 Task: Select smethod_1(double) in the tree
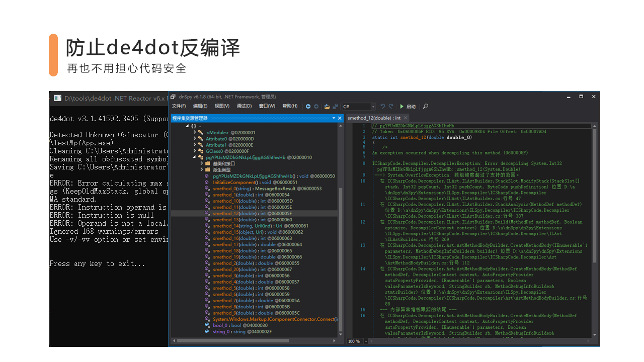coord(251,195)
